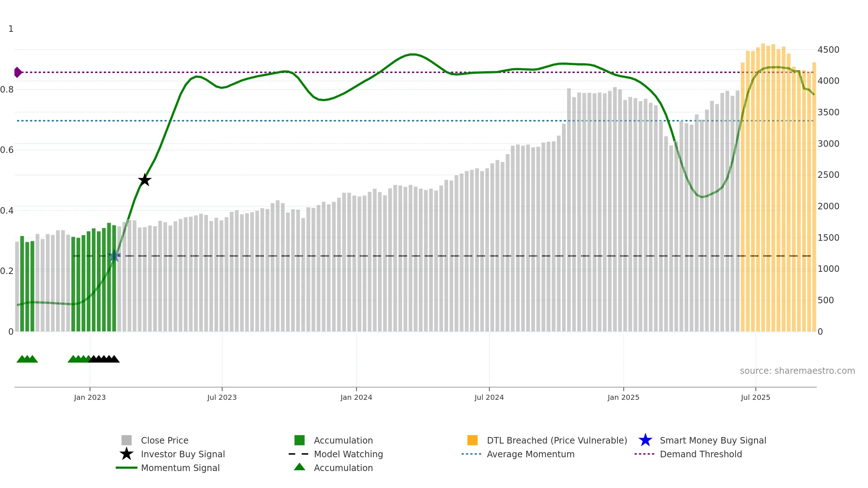Image resolution: width=868 pixels, height=488 pixels.
Task: Click the orange DTL Breached color swatch
Action: click(x=472, y=440)
